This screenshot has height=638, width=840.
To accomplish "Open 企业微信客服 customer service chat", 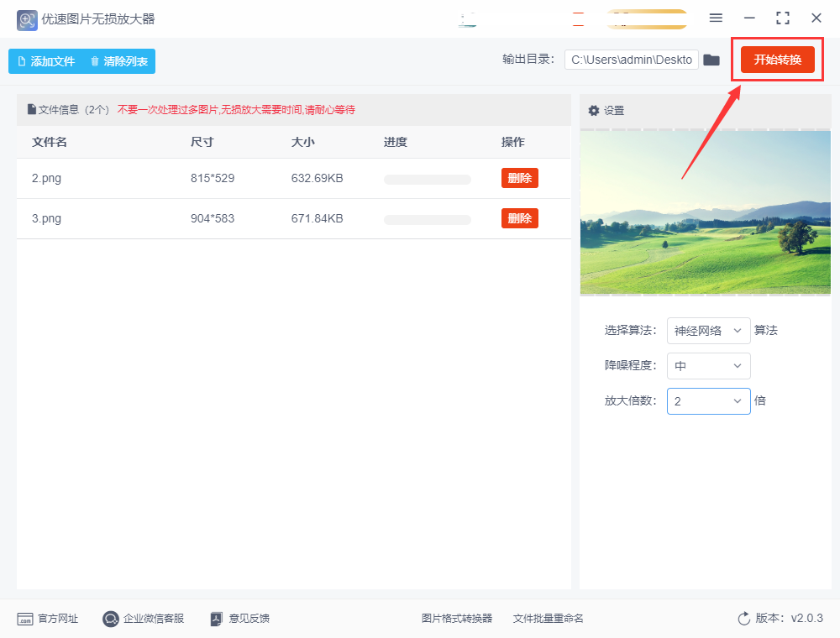I will (x=111, y=619).
